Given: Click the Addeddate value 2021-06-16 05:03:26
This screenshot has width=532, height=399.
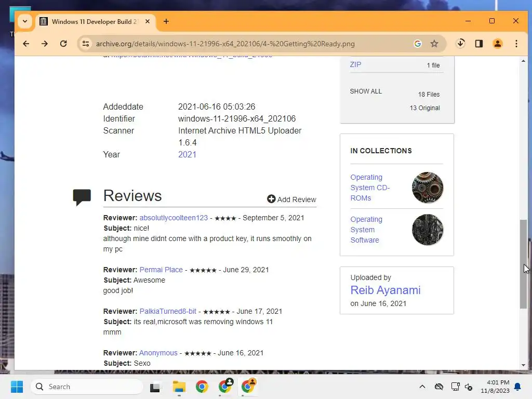Looking at the screenshot, I should (x=217, y=107).
